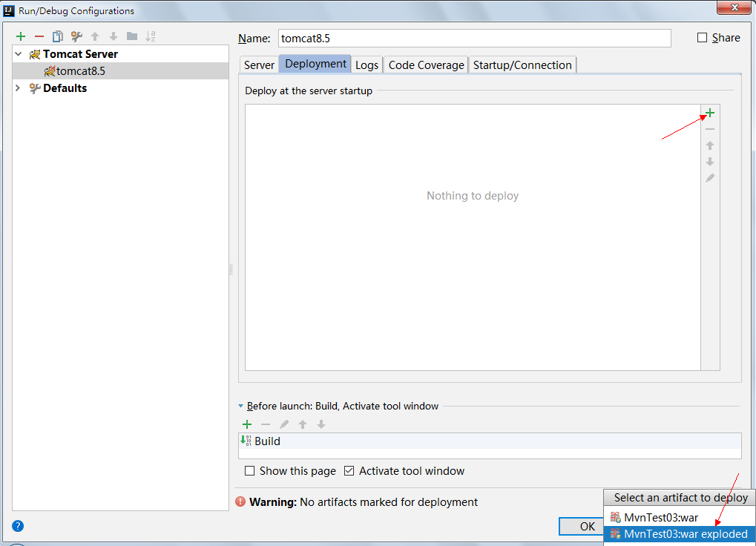
Task: Open help with the question mark icon
Action: [18, 526]
